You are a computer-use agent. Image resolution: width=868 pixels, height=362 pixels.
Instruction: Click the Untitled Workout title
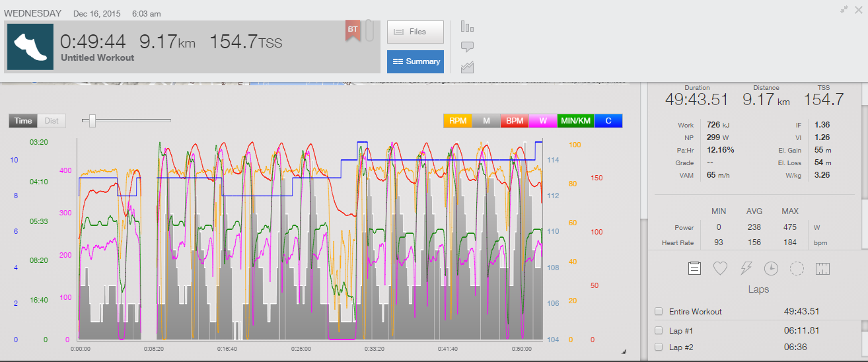pyautogui.click(x=97, y=58)
